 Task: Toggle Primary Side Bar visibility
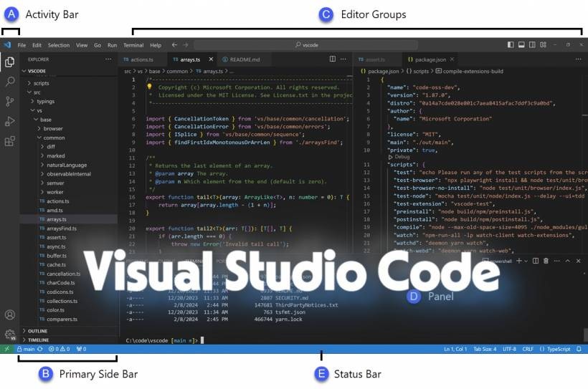pyautogui.click(x=511, y=45)
